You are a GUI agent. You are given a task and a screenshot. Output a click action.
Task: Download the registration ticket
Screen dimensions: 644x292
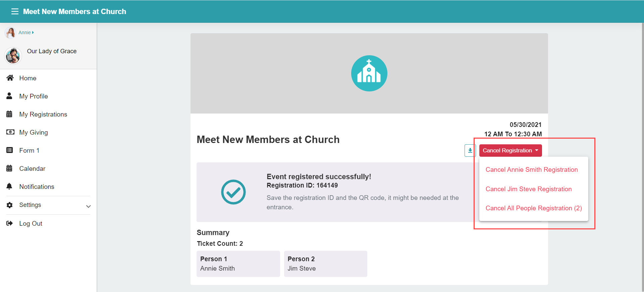470,150
